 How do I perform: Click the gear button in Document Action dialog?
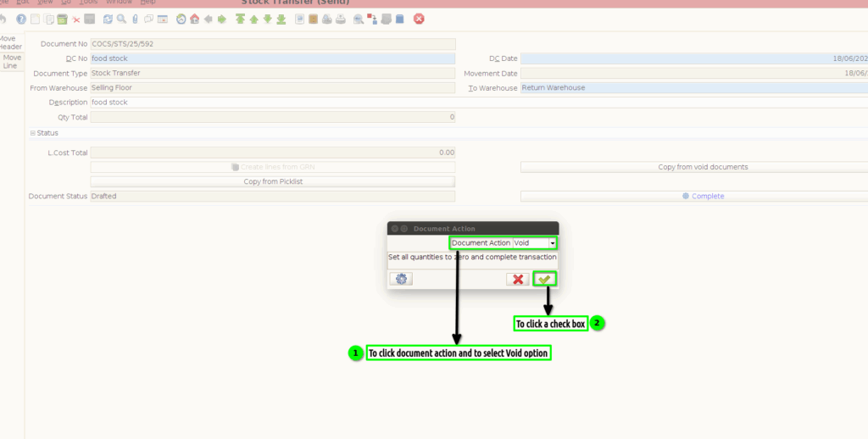[x=401, y=280]
